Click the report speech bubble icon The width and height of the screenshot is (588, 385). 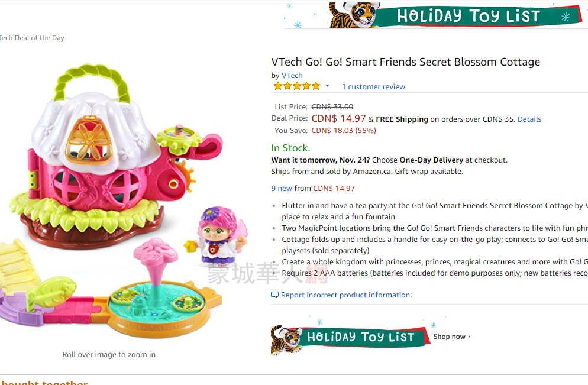click(274, 295)
